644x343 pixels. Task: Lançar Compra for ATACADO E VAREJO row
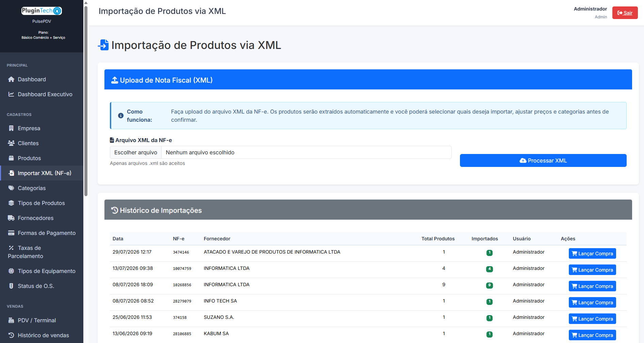click(x=592, y=254)
